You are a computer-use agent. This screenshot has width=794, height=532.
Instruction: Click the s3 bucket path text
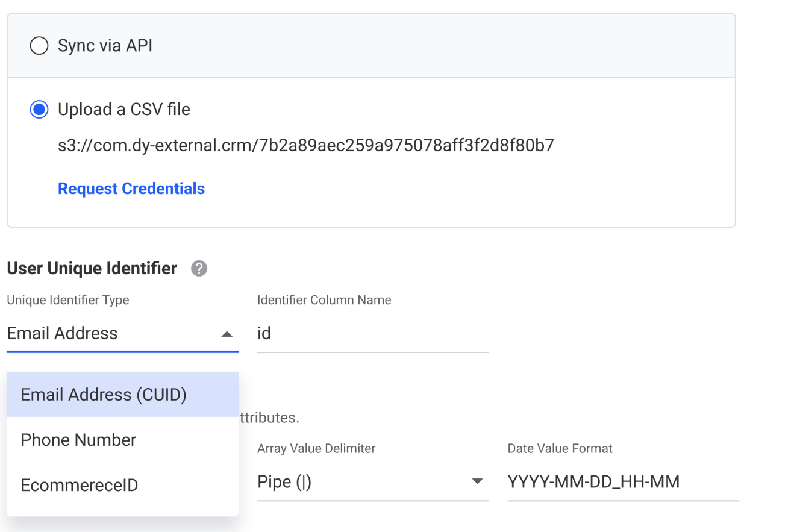[306, 145]
